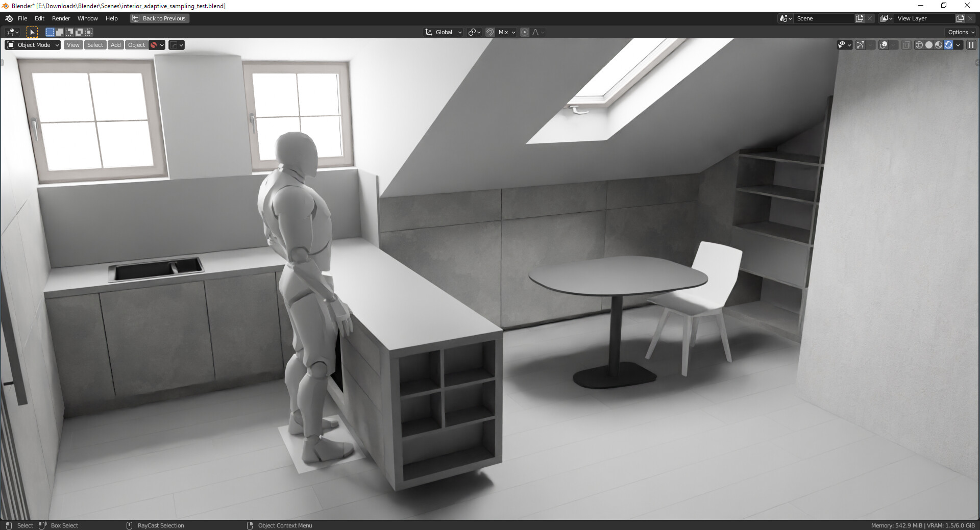Open the viewport Object menu
The height and width of the screenshot is (530, 980).
[x=136, y=45]
